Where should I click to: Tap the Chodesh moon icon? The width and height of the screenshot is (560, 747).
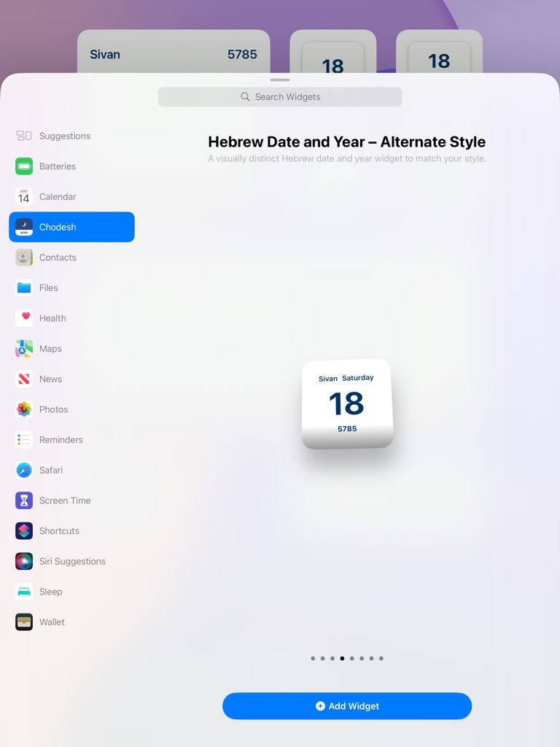tap(24, 228)
